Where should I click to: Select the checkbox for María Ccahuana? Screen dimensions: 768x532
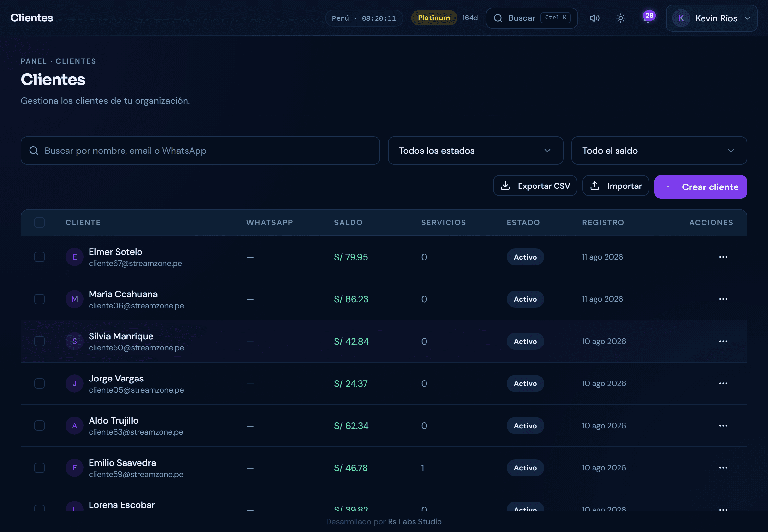(x=40, y=299)
